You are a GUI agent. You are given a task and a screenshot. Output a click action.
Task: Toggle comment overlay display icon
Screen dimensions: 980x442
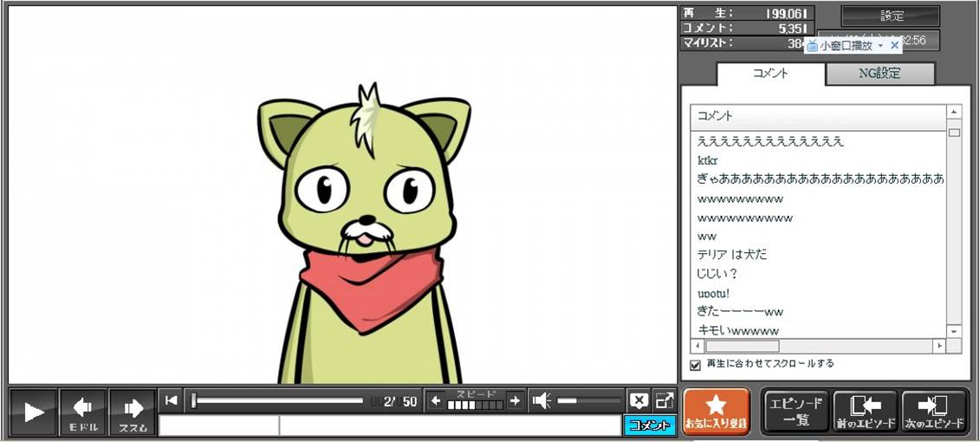coord(639,400)
